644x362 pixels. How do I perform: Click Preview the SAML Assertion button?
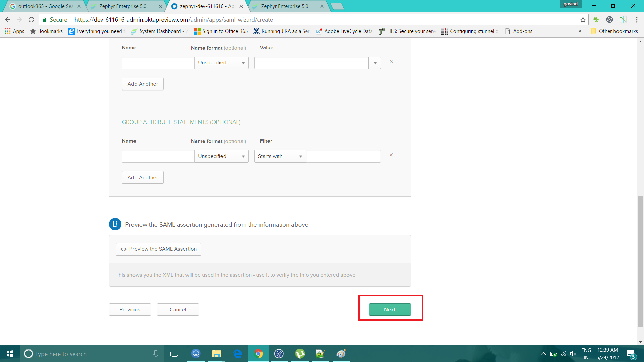tap(158, 249)
